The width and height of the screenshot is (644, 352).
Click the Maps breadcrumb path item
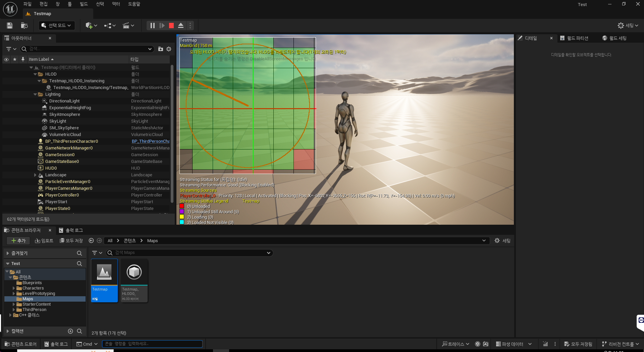pos(152,241)
